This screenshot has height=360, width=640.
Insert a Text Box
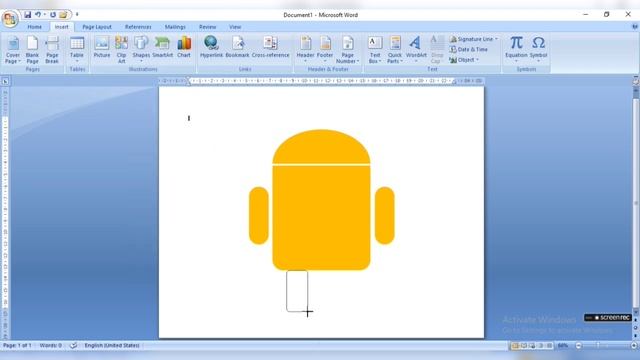[x=375, y=49]
